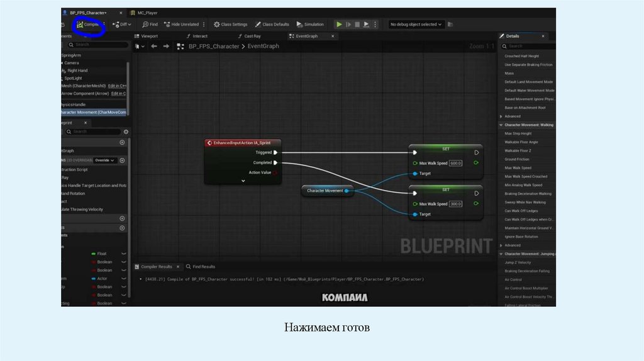Open play options menu dots
This screenshot has height=361, width=644.
tap(375, 25)
